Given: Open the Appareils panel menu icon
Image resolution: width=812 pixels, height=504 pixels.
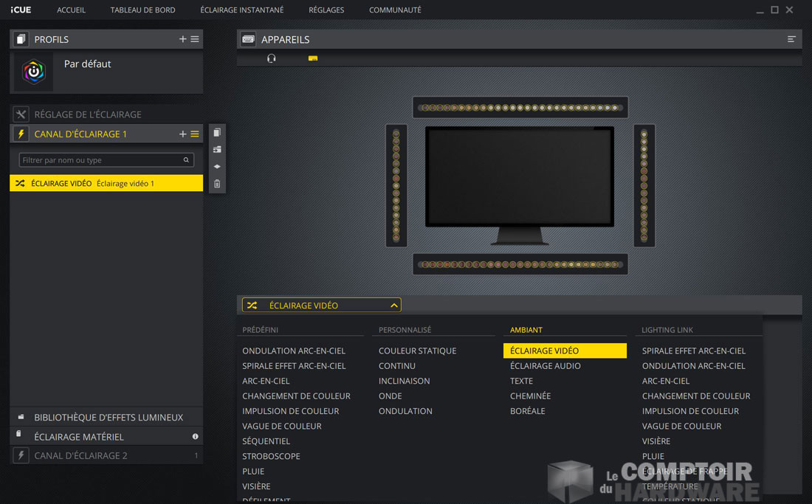Looking at the screenshot, I should (x=791, y=39).
